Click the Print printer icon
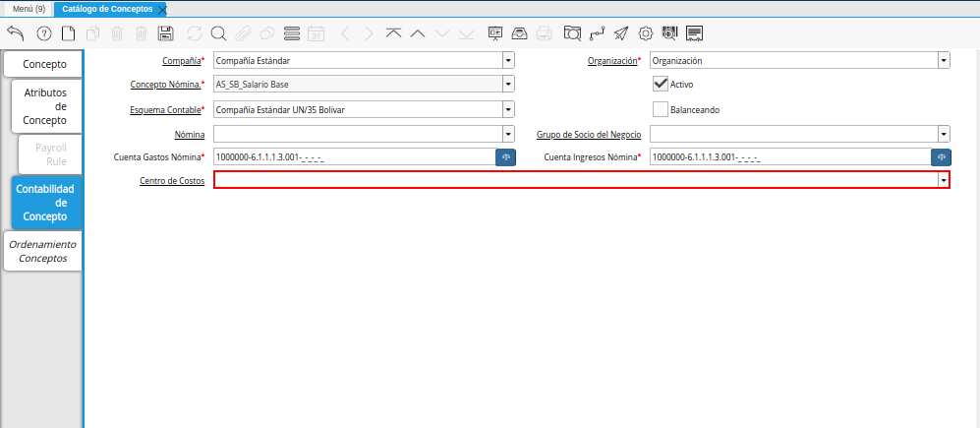 (545, 33)
